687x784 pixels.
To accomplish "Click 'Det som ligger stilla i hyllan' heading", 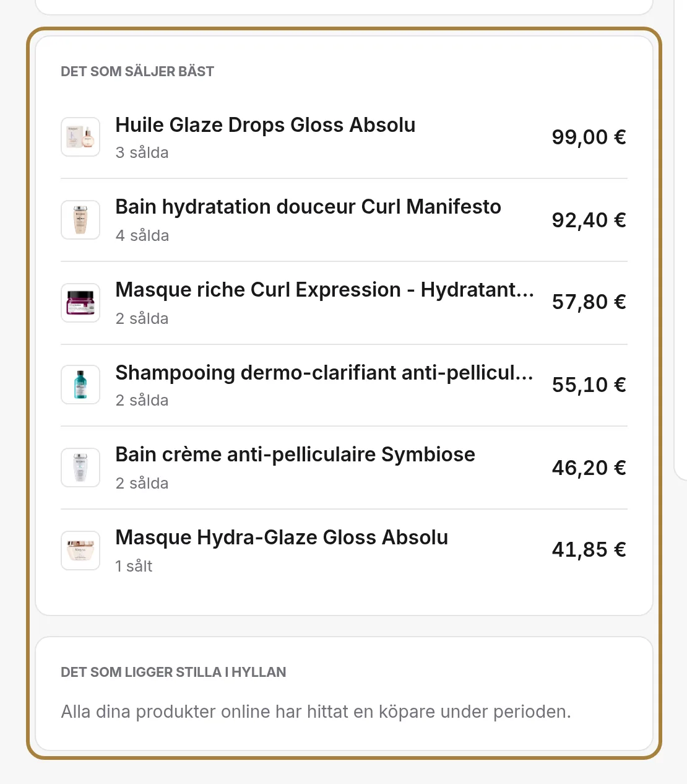I will point(173,672).
